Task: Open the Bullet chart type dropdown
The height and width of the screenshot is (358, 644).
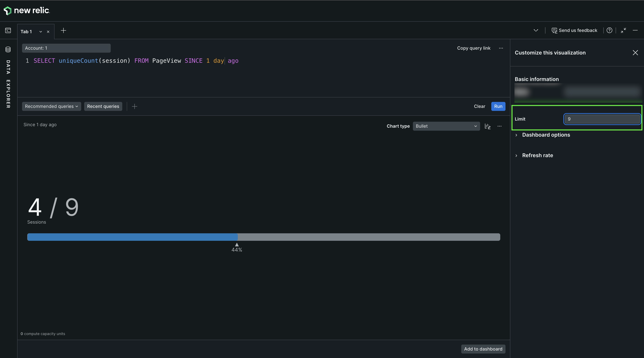Action: click(x=446, y=126)
